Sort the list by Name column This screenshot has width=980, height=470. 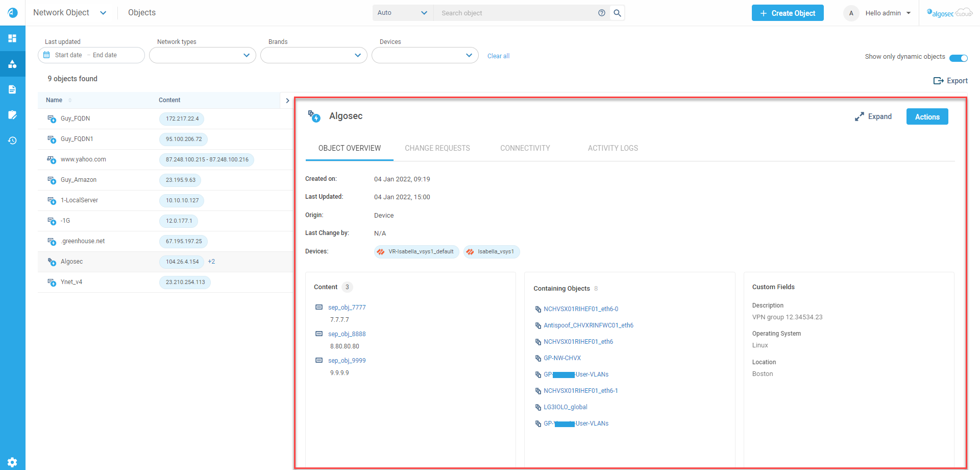pyautogui.click(x=55, y=100)
